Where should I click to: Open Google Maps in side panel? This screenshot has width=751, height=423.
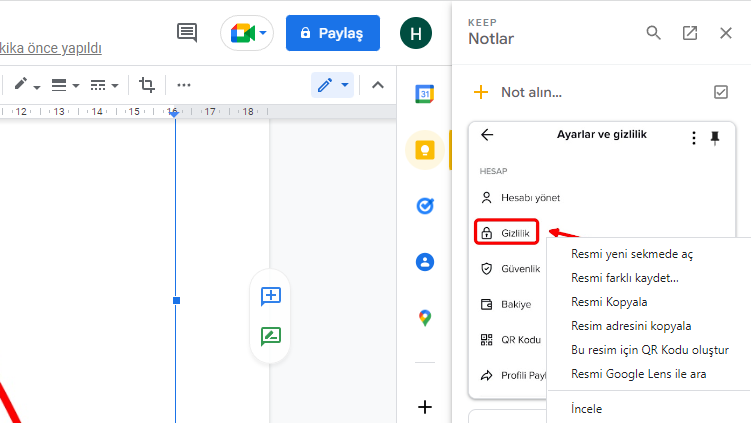[x=425, y=318]
